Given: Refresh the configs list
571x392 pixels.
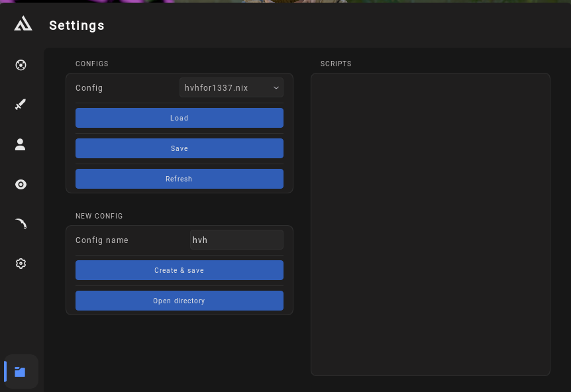Looking at the screenshot, I should [179, 179].
